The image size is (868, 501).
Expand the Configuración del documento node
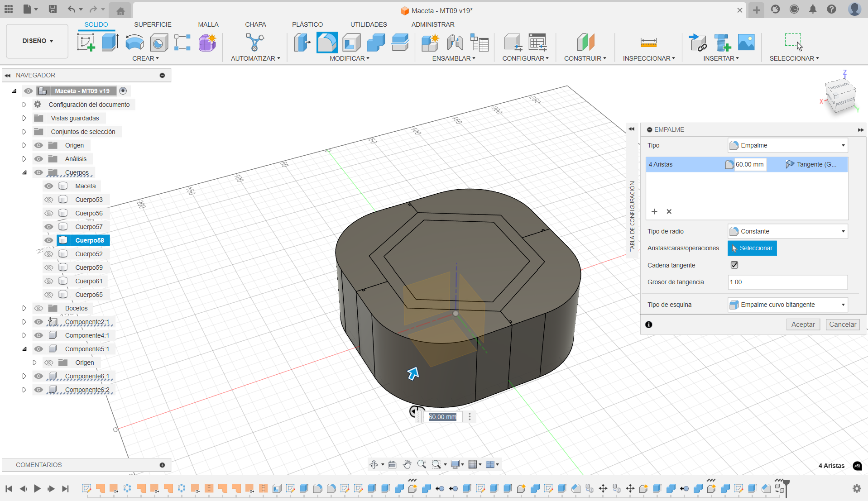pyautogui.click(x=24, y=105)
